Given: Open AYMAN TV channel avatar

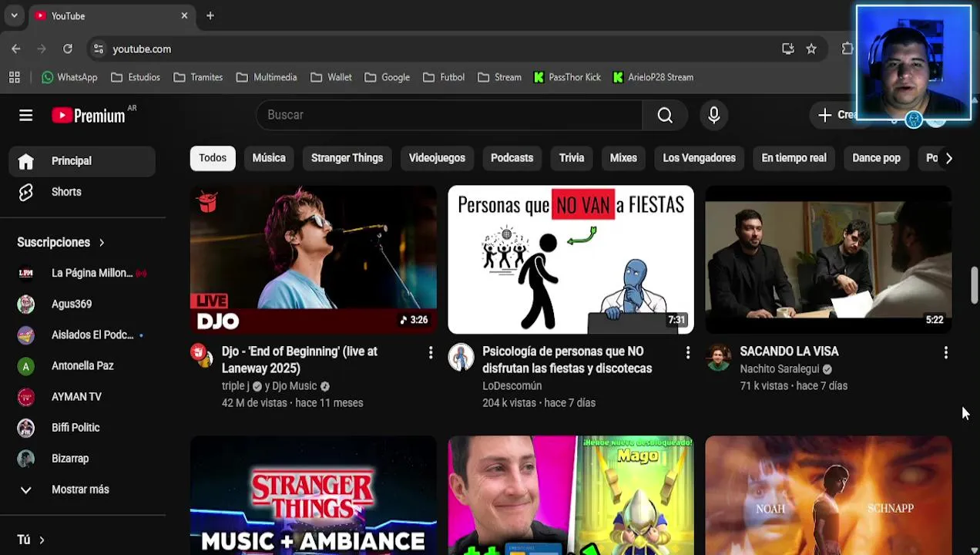Looking at the screenshot, I should (x=25, y=396).
